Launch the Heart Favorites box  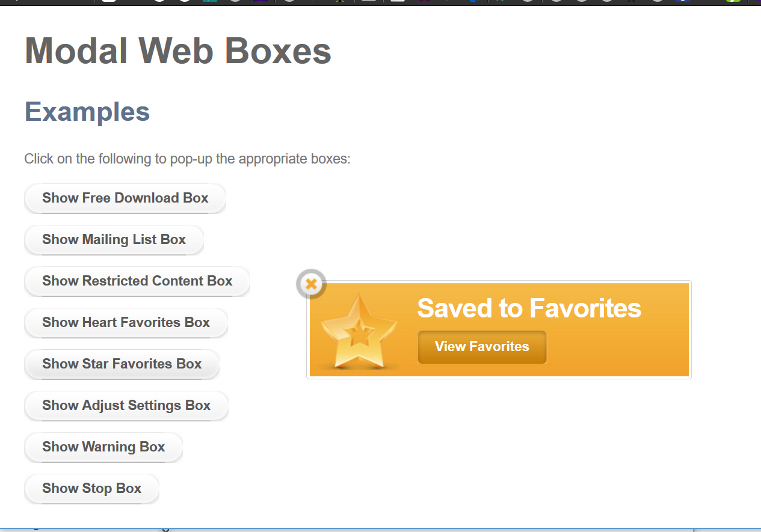click(126, 323)
